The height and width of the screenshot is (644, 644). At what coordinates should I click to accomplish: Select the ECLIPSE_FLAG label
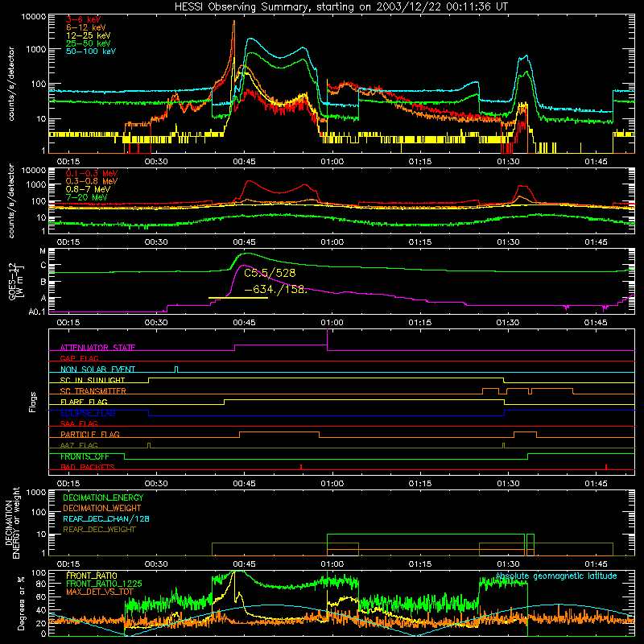pos(88,413)
